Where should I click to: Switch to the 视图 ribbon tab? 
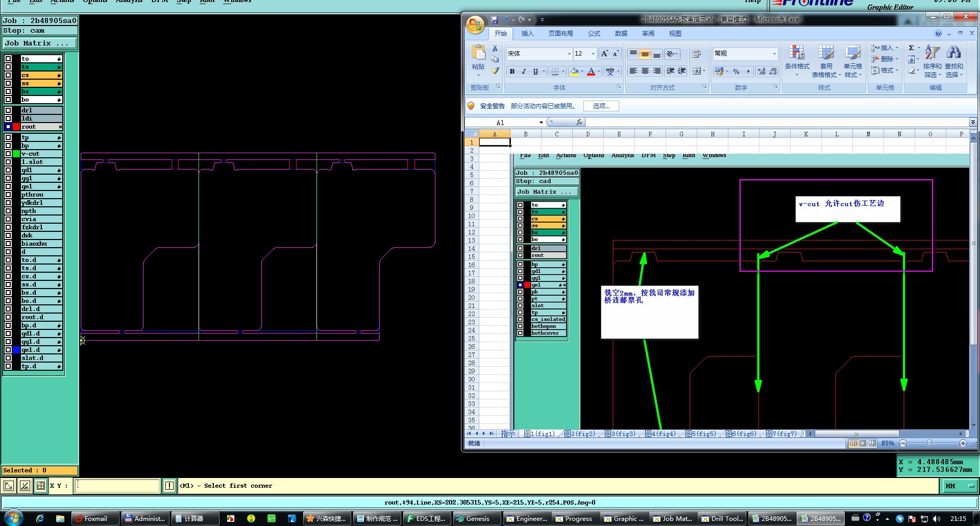675,34
